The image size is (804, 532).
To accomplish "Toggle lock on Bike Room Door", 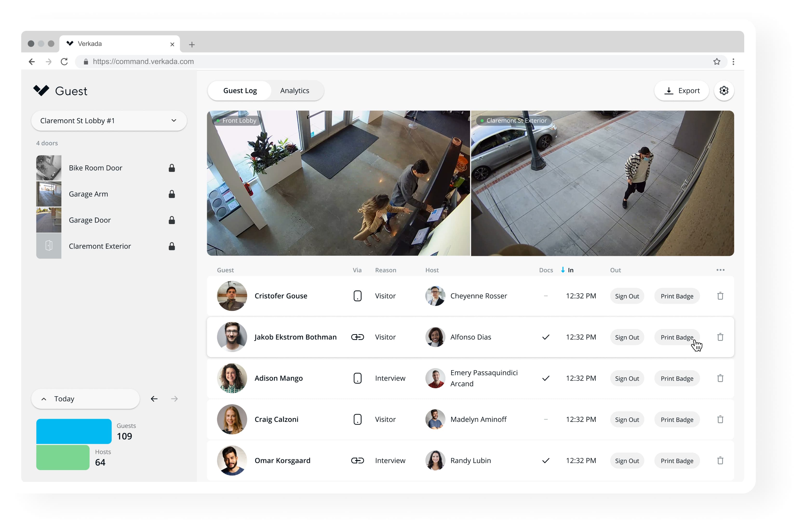I will [x=172, y=168].
